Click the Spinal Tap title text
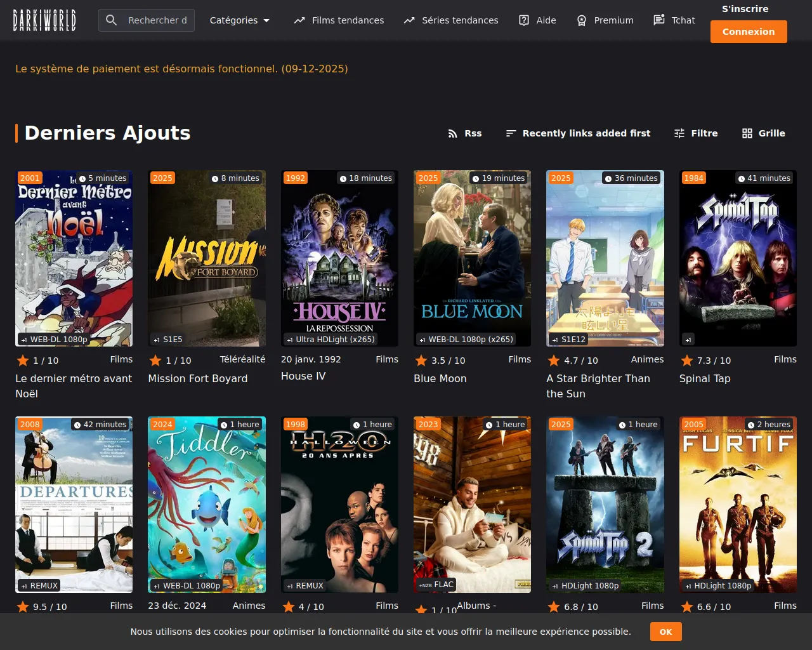 705,378
